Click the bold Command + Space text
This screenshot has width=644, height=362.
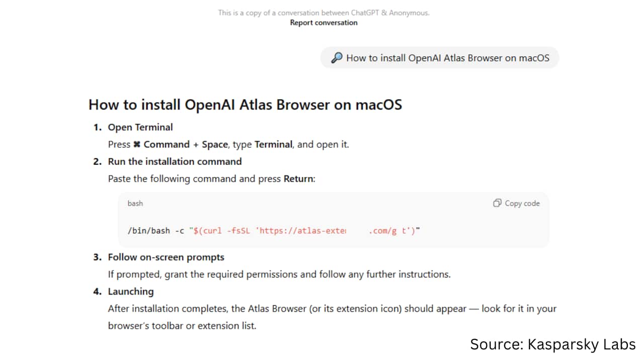pos(185,144)
